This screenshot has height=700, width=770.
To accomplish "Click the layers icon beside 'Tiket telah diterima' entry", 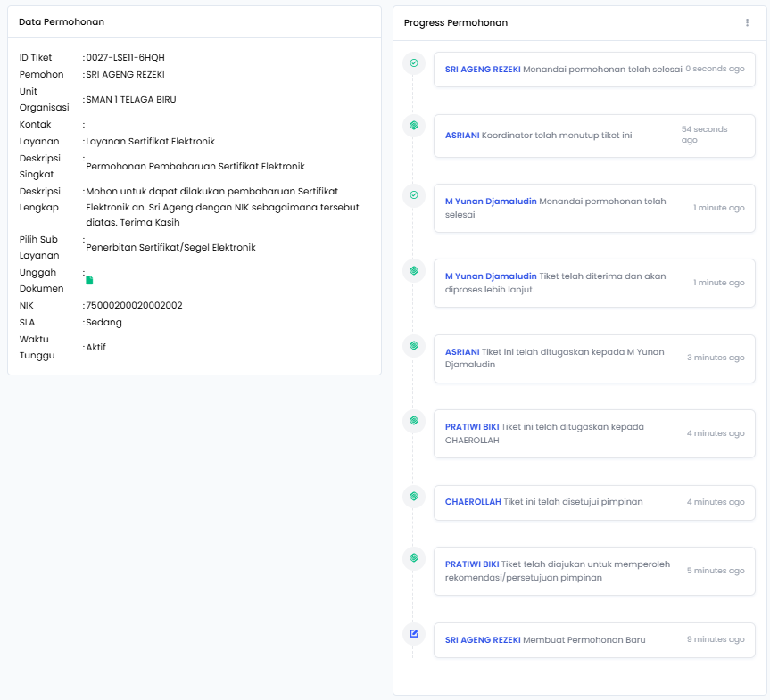I will [x=413, y=269].
